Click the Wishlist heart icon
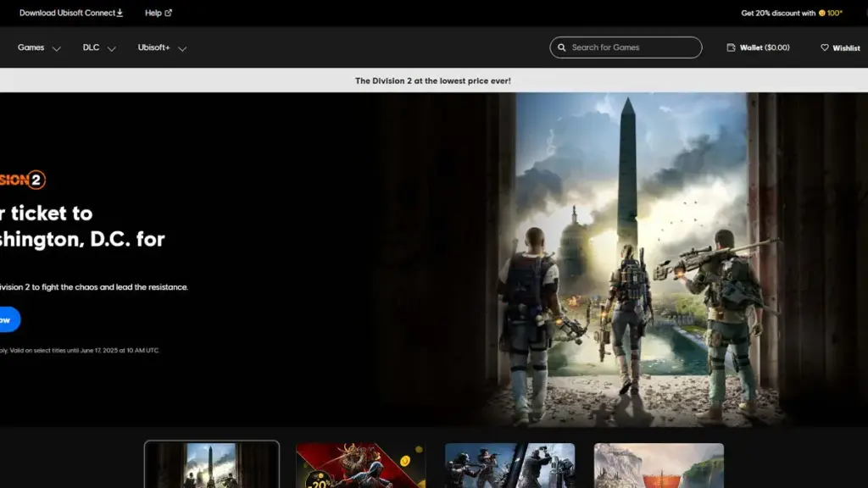The image size is (868, 488). pyautogui.click(x=825, y=47)
